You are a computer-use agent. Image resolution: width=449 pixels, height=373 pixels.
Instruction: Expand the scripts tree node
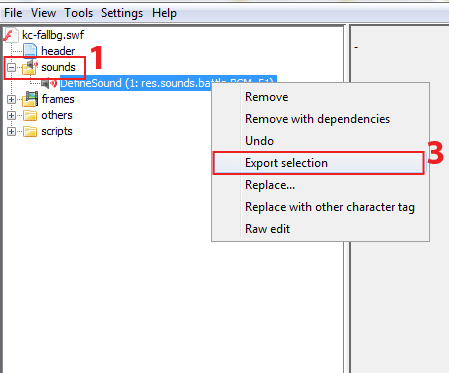pos(11,131)
